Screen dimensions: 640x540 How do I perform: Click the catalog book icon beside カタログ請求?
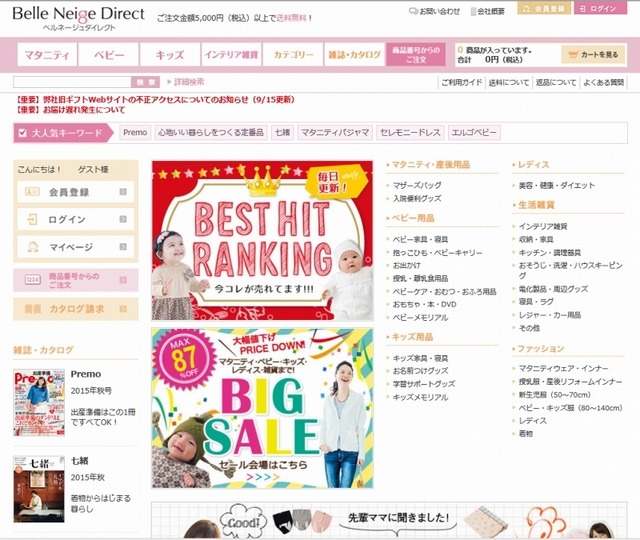(33, 309)
